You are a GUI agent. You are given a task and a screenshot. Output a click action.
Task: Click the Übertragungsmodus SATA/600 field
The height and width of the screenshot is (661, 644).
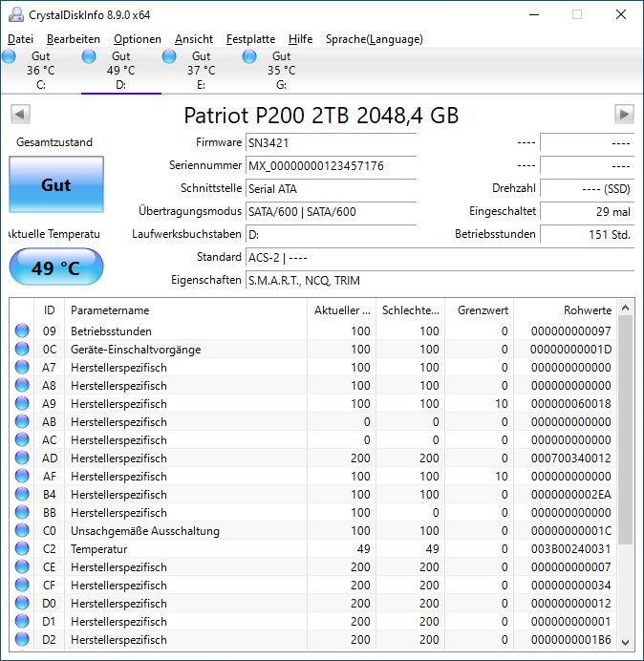pos(331,211)
